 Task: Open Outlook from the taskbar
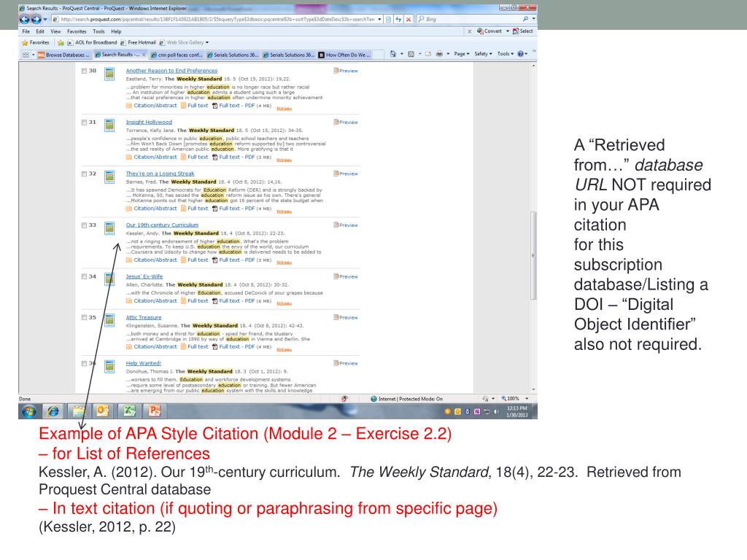pyautogui.click(x=104, y=411)
